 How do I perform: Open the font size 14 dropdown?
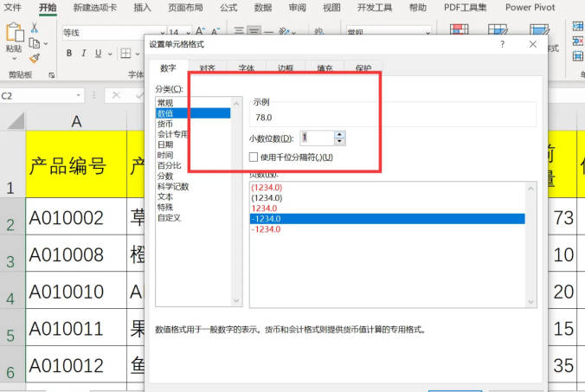(x=189, y=33)
